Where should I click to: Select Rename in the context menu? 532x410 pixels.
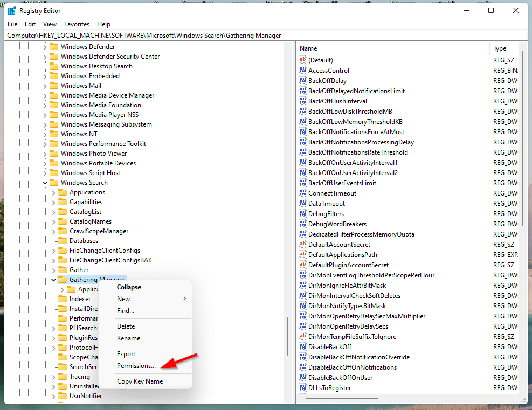pos(129,338)
